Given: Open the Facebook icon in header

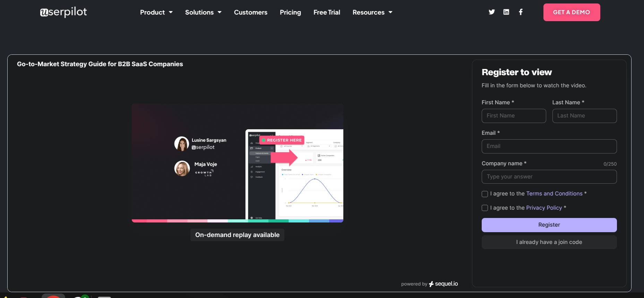Looking at the screenshot, I should 521,12.
